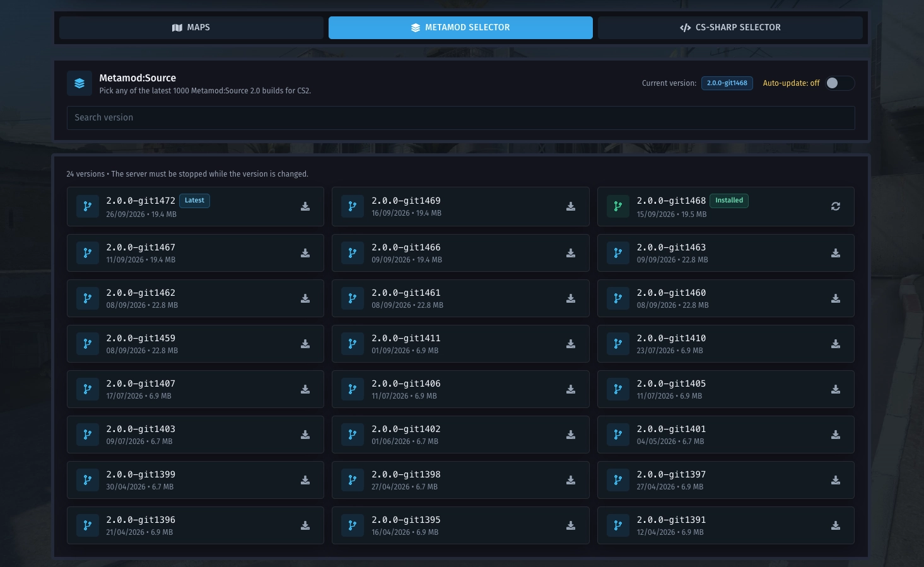
Task: Click the Installed badge on git1468
Action: (x=729, y=201)
